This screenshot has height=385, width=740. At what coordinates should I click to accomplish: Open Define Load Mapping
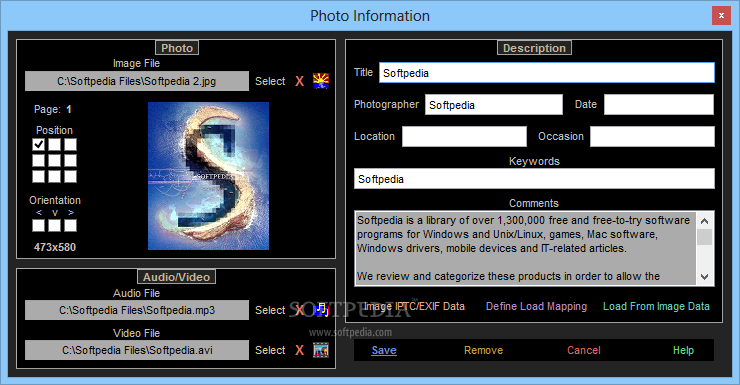(537, 306)
